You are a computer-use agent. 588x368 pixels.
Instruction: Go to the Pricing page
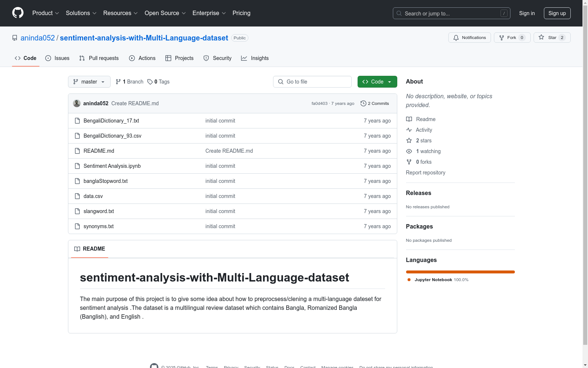tap(241, 13)
